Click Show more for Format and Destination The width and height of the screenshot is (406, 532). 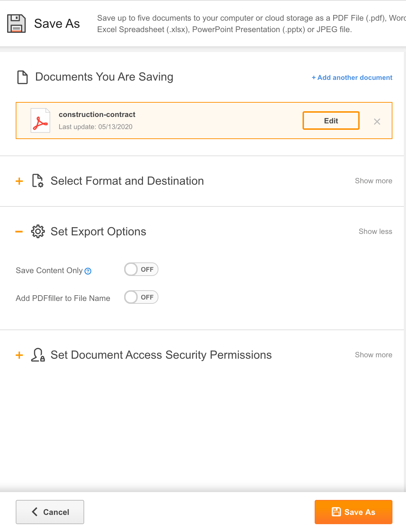click(374, 181)
